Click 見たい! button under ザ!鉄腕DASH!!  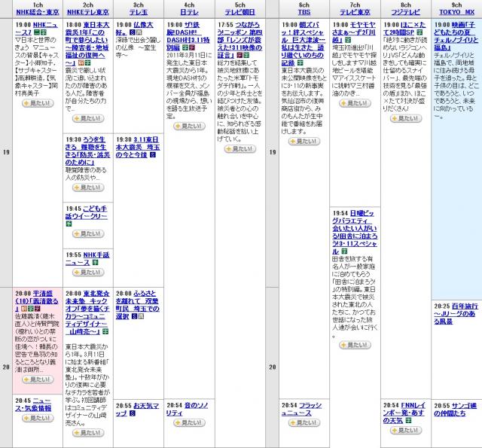(189, 126)
